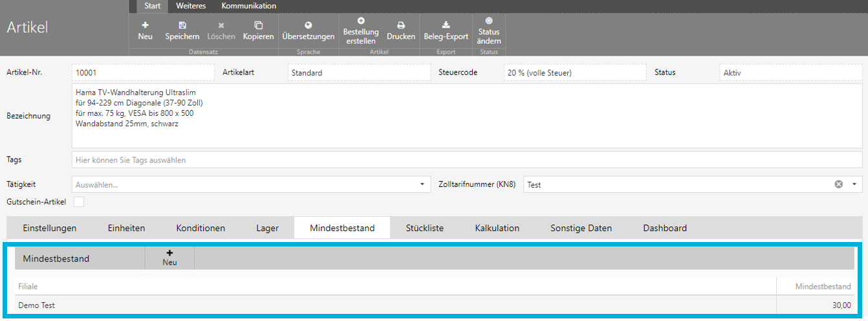Select the Demo Test row

pos(435,305)
